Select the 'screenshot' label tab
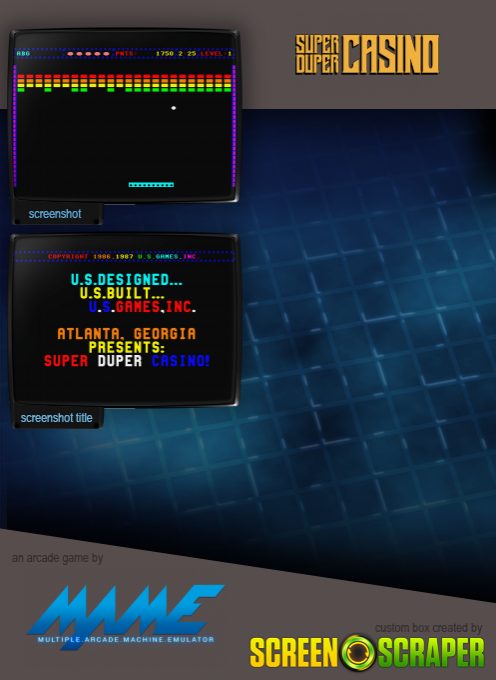The image size is (496, 680). point(55,214)
